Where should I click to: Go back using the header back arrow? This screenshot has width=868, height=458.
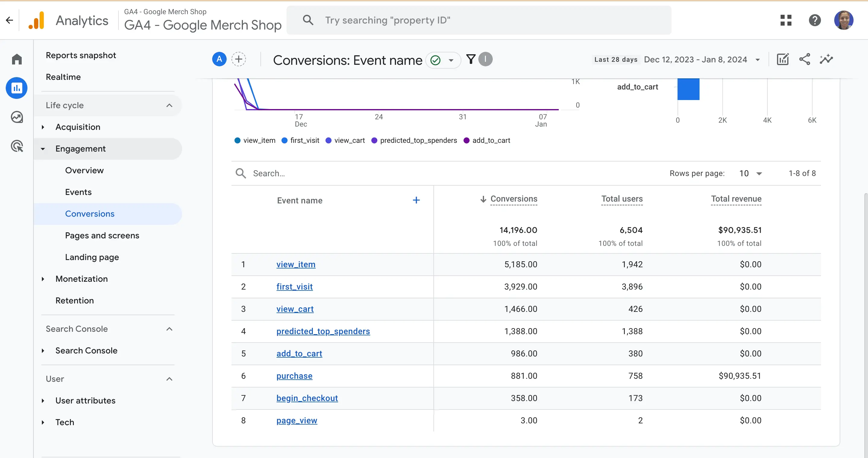[x=9, y=20]
